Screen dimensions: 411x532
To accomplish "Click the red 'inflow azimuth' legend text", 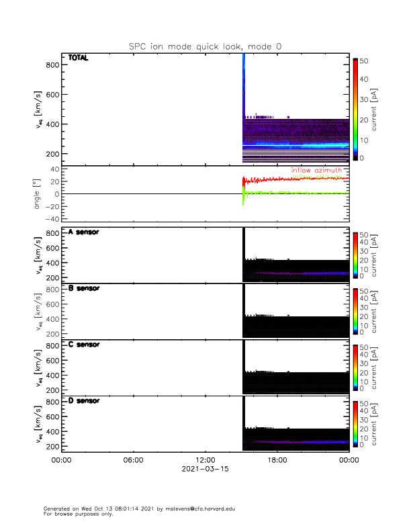I will pyautogui.click(x=316, y=171).
